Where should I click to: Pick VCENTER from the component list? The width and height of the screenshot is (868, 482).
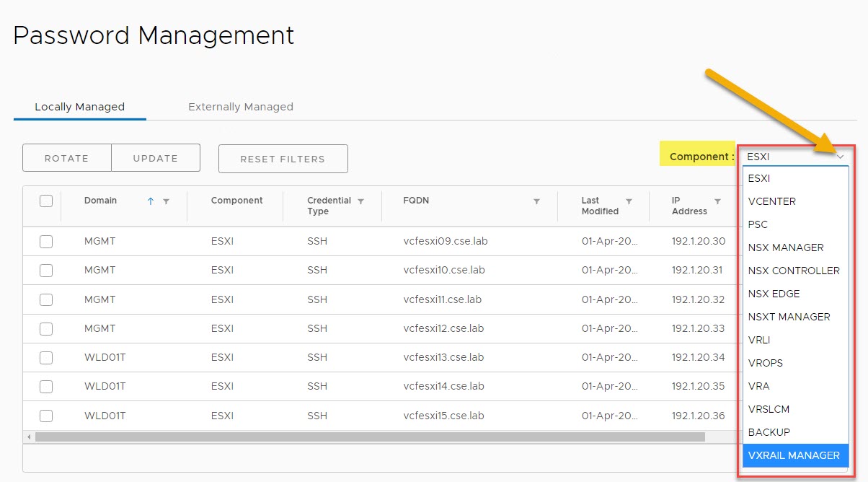(771, 201)
